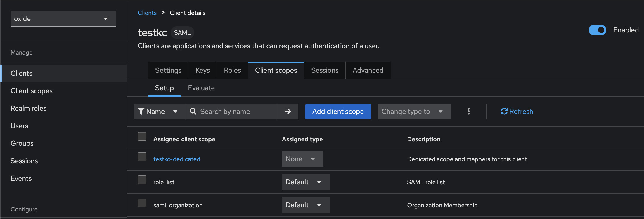Check the testkc-dedicated row checkbox
The image size is (644, 219).
pyautogui.click(x=142, y=157)
